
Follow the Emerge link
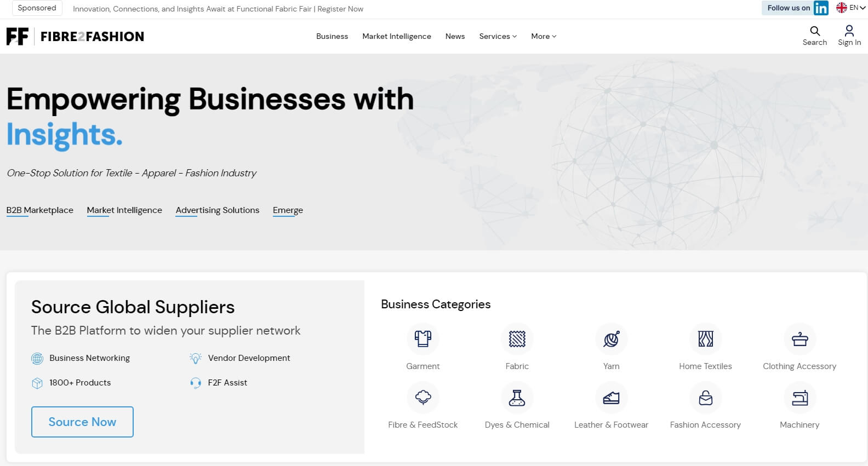click(x=288, y=210)
